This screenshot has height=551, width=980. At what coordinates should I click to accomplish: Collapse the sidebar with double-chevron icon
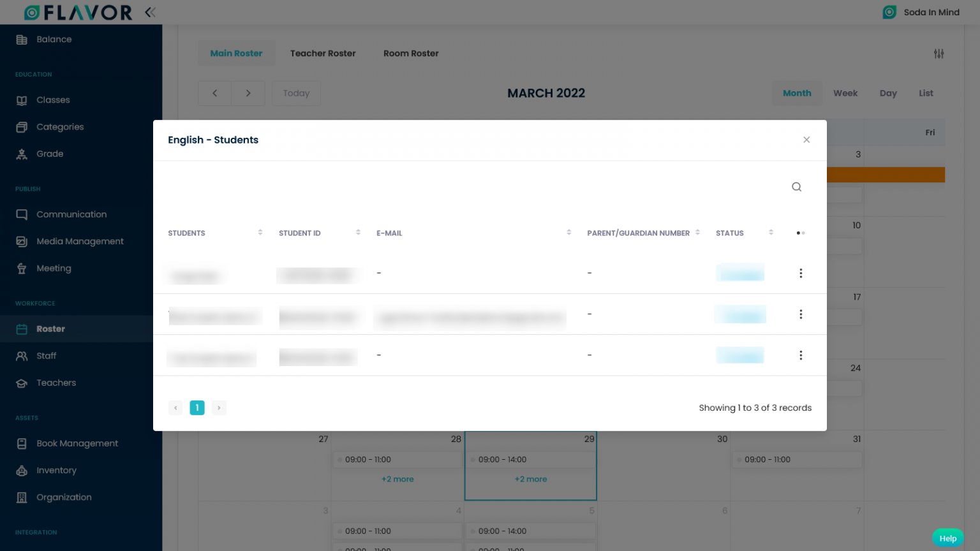[x=150, y=12]
